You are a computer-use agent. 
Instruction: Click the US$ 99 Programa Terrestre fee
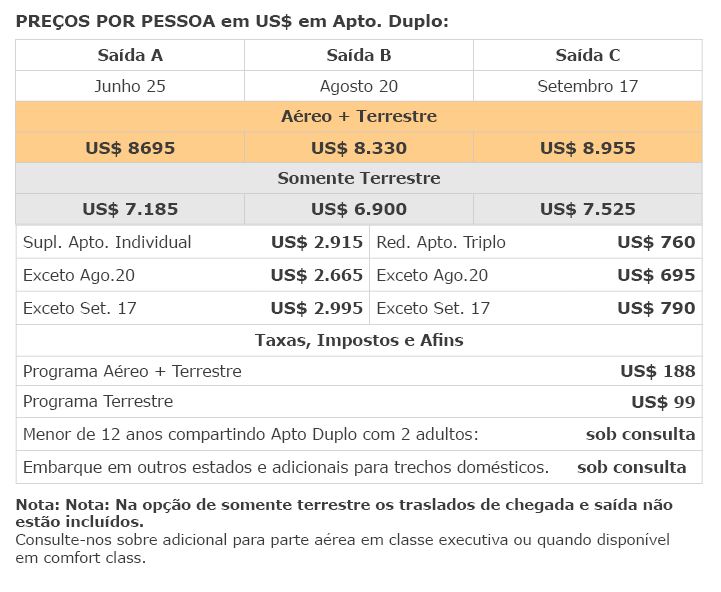(663, 402)
